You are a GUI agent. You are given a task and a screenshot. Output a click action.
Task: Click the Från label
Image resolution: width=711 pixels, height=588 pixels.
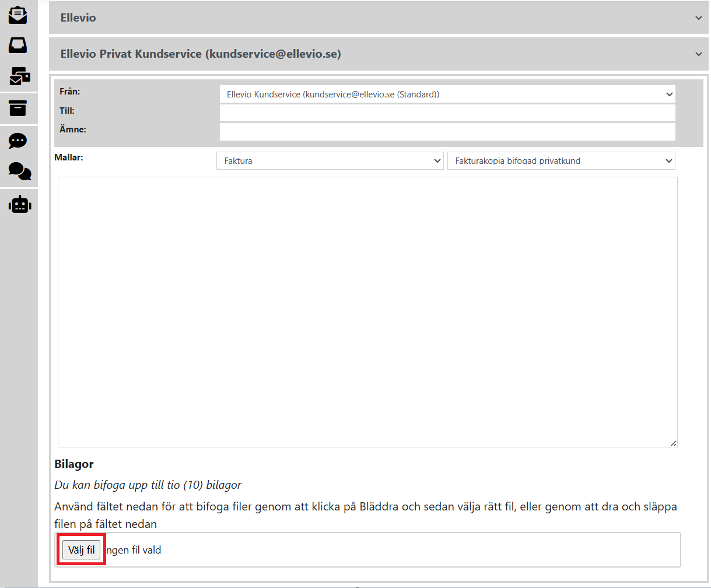[70, 92]
